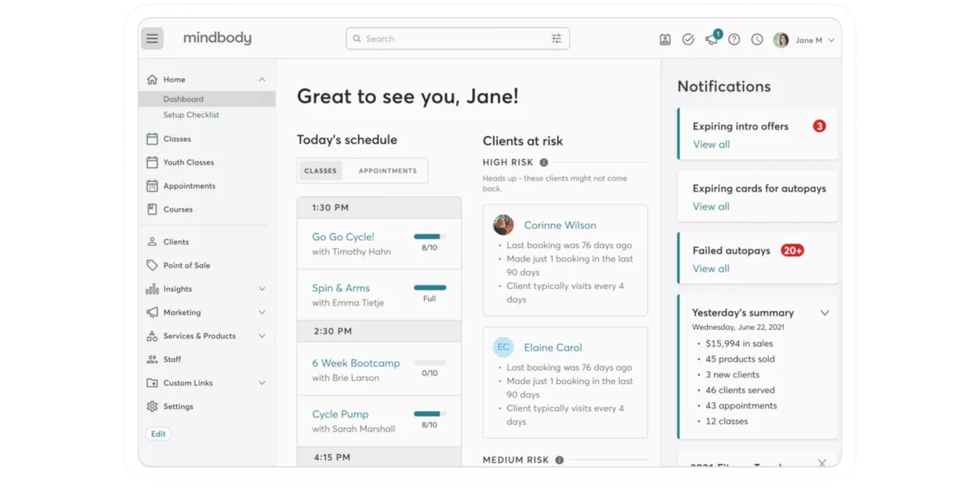Expand the Custom Links chevron
Viewport: 980px width, 490px height.
click(262, 383)
